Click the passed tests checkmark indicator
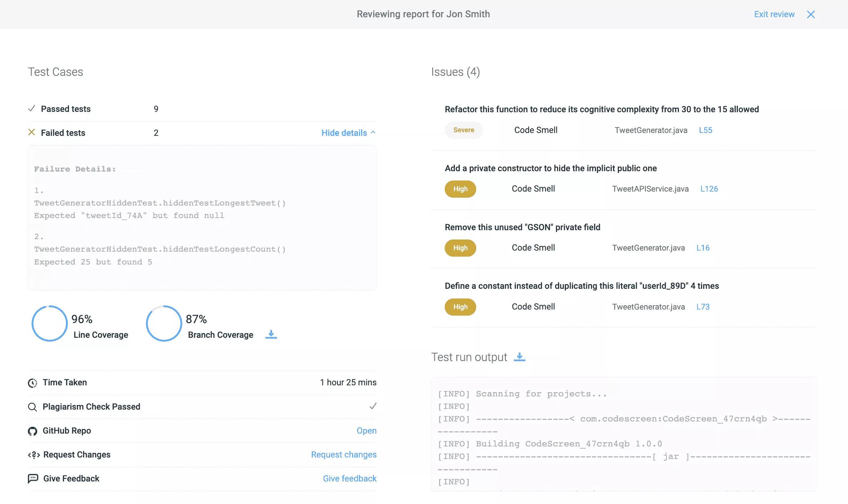The image size is (848, 504). (31, 109)
